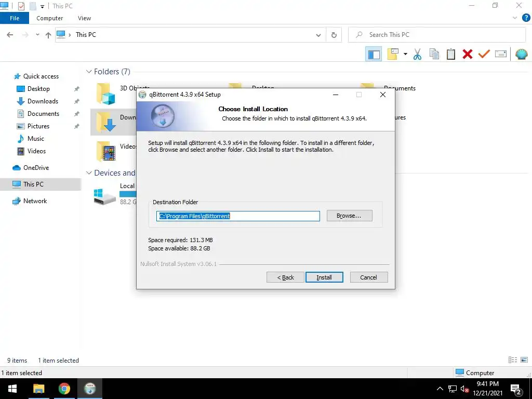This screenshot has width=532, height=399.
Task: Toggle the preview pane toolbar icon
Action: coord(374,54)
